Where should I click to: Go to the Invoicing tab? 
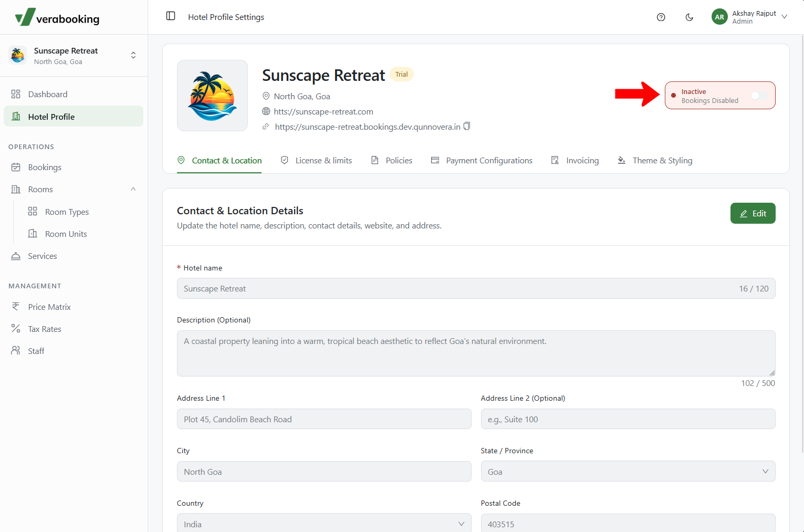575,161
